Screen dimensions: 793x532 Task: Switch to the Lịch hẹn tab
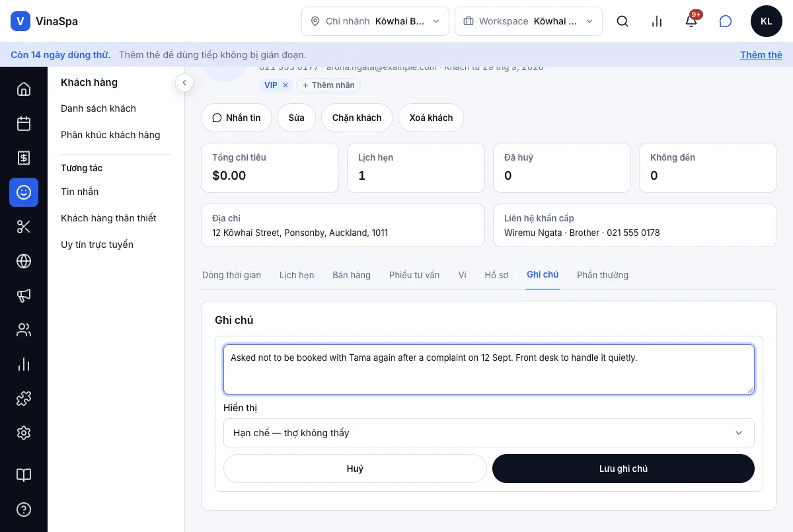[297, 275]
